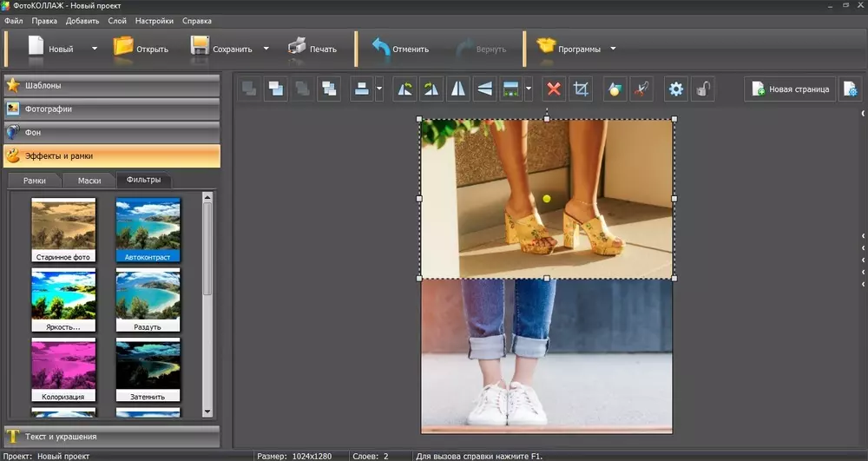Click the padlock lock-layer icon
Image resolution: width=868 pixels, height=461 pixels.
click(704, 89)
